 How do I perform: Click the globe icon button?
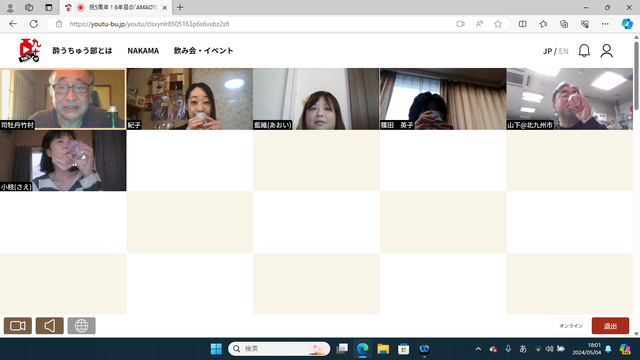click(x=81, y=326)
